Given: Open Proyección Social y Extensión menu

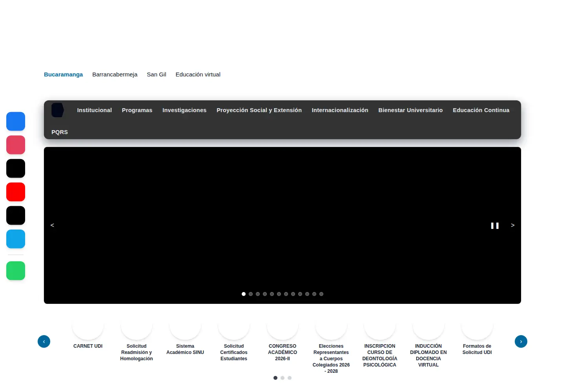Looking at the screenshot, I should pyautogui.click(x=259, y=110).
